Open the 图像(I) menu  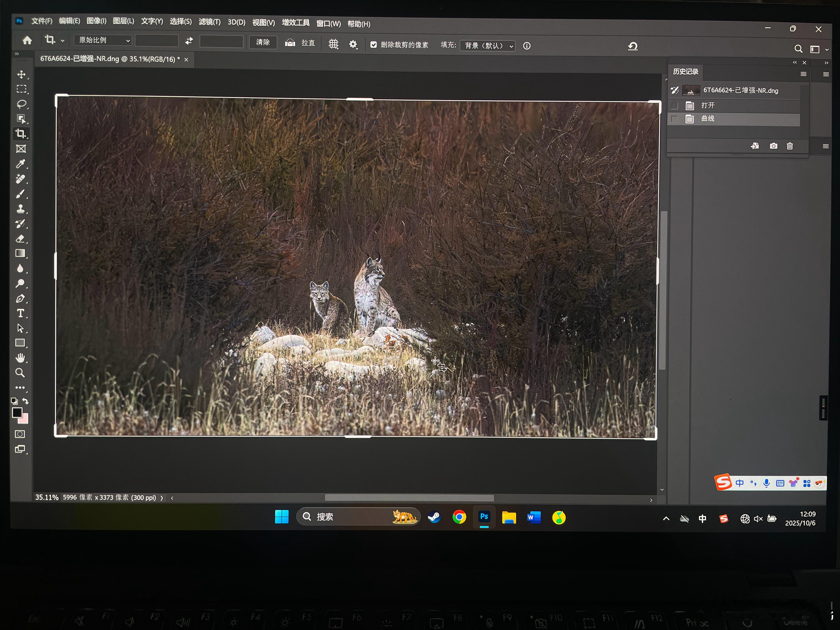pyautogui.click(x=96, y=21)
